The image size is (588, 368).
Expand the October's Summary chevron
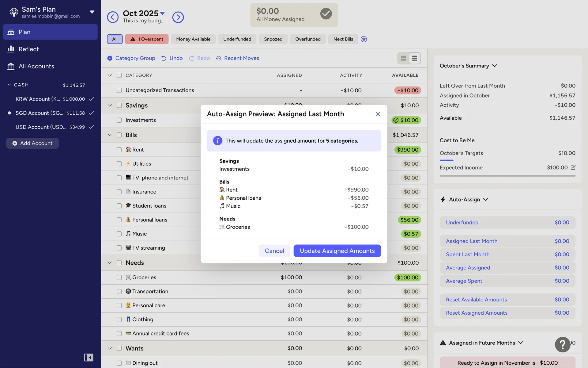[495, 66]
